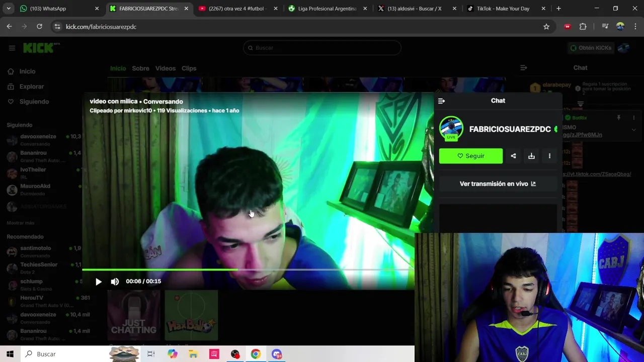Click the zJPfw6MJn link in pinned message
This screenshot has width=644, height=362.
[x=583, y=135]
